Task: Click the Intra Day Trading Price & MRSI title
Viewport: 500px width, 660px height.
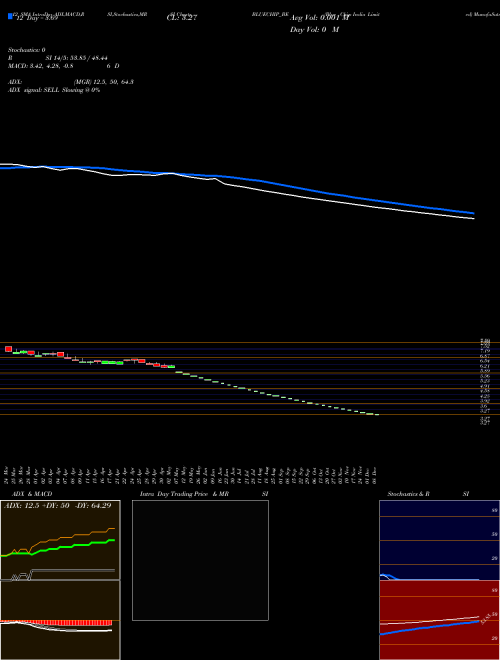Action: pos(204,494)
